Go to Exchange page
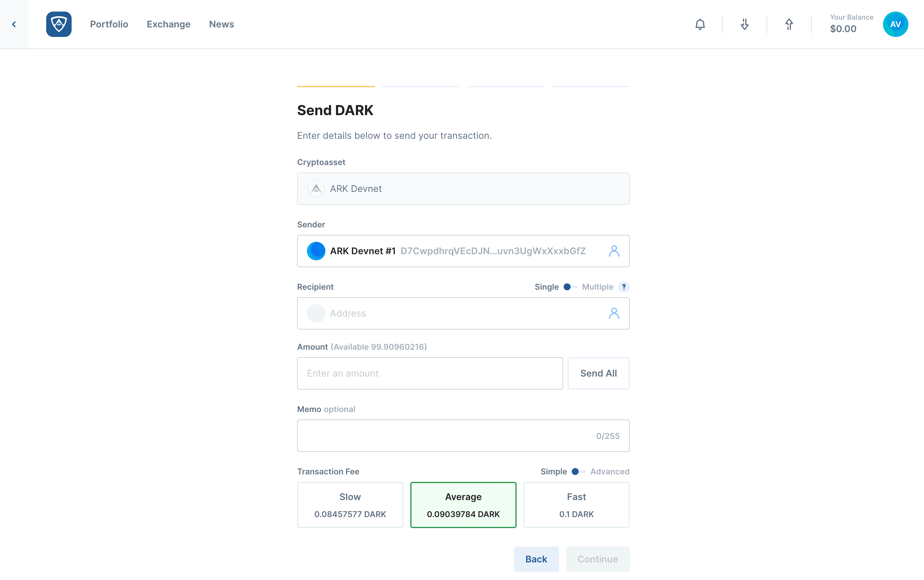 click(x=168, y=24)
